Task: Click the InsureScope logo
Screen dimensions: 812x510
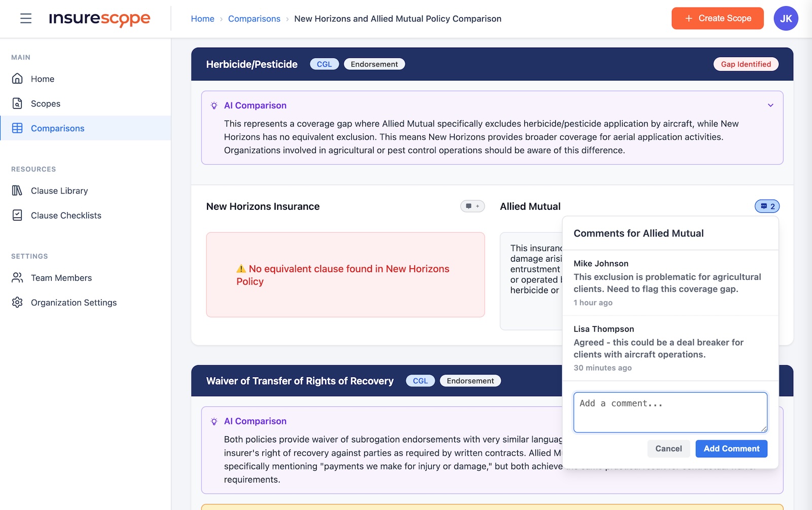Action: point(99,19)
